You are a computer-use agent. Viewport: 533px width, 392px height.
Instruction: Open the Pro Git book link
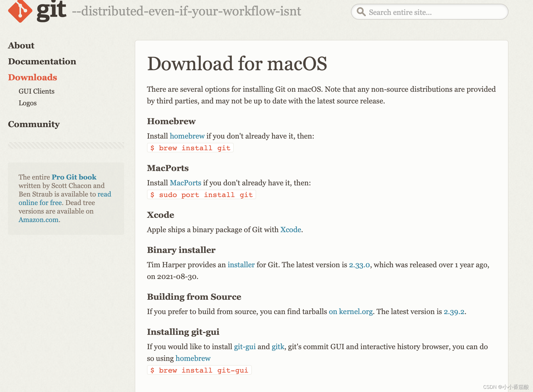tap(74, 177)
